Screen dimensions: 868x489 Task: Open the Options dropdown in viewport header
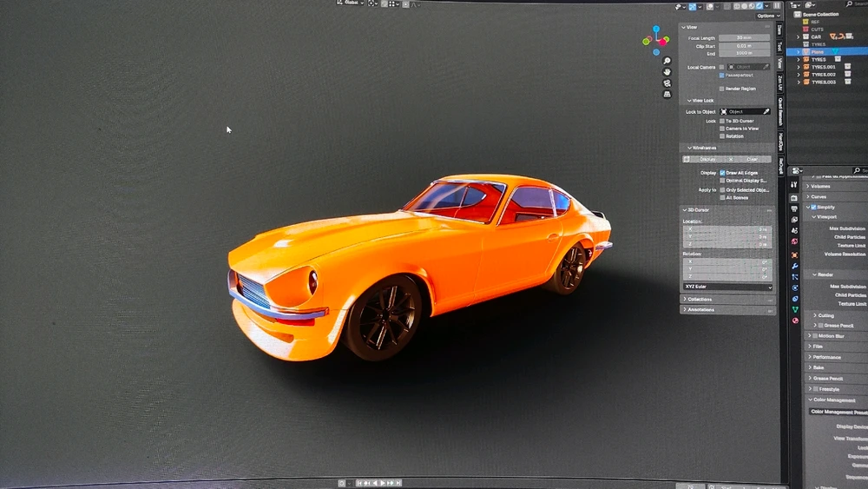click(766, 16)
